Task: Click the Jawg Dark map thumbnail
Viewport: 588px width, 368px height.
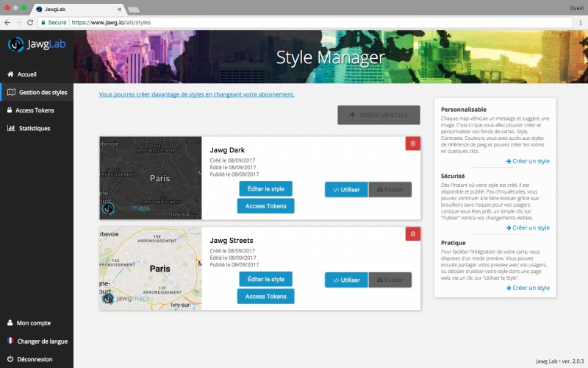Action: pos(151,178)
